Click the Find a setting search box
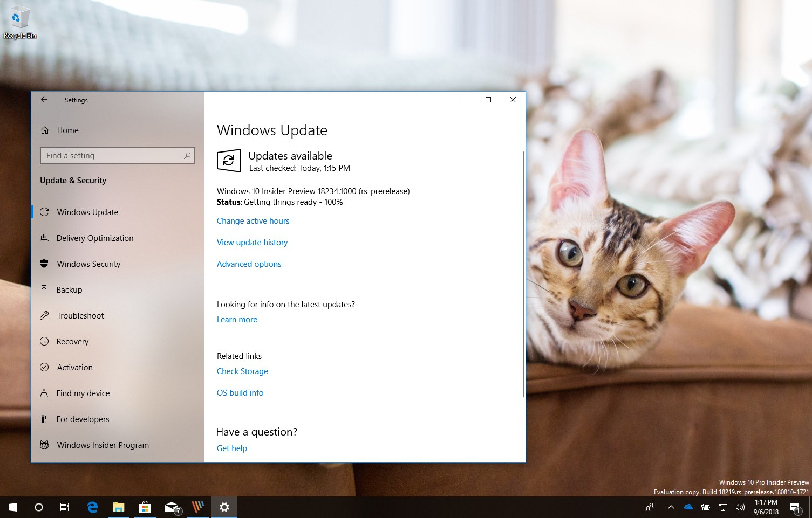 (x=118, y=156)
